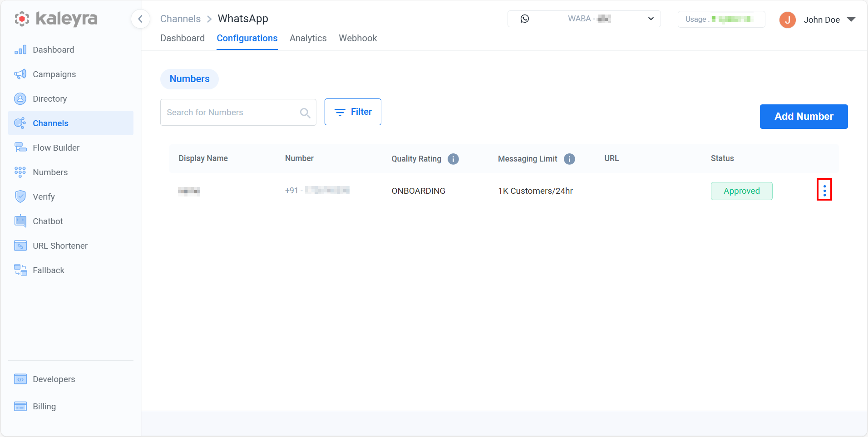Image resolution: width=868 pixels, height=437 pixels.
Task: Click the WhatsApp icon in WABA selector
Action: [525, 19]
